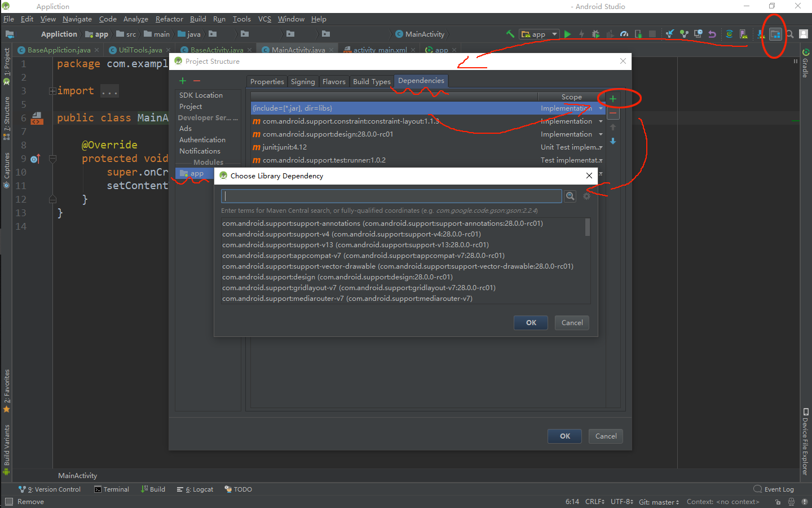Click the override gutter icon on line 9
This screenshot has height=508, width=812.
[36, 159]
